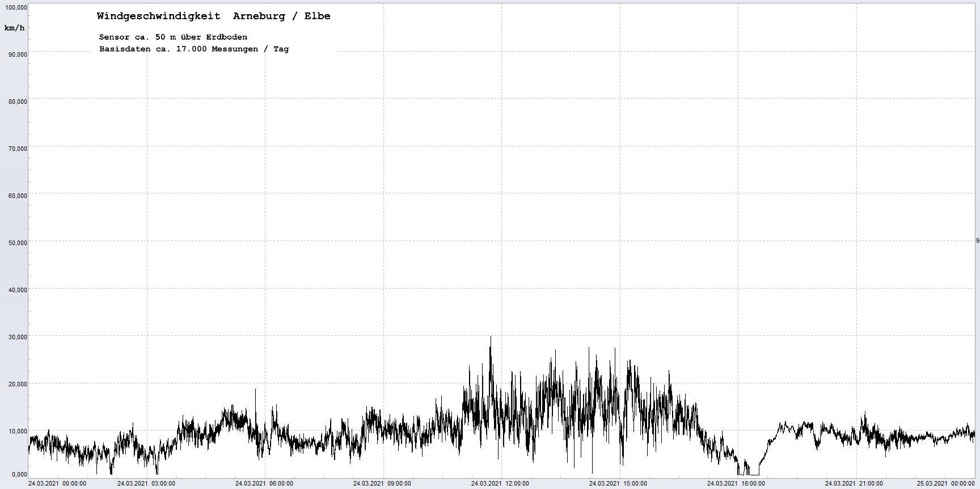Select the '24.03.2021 21:00:00' time label
This screenshot has height=489, width=980.
pyautogui.click(x=854, y=483)
